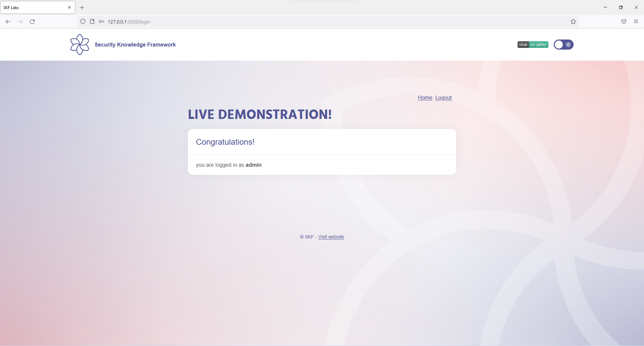
Task: Go to the Home link
Action: [x=425, y=97]
